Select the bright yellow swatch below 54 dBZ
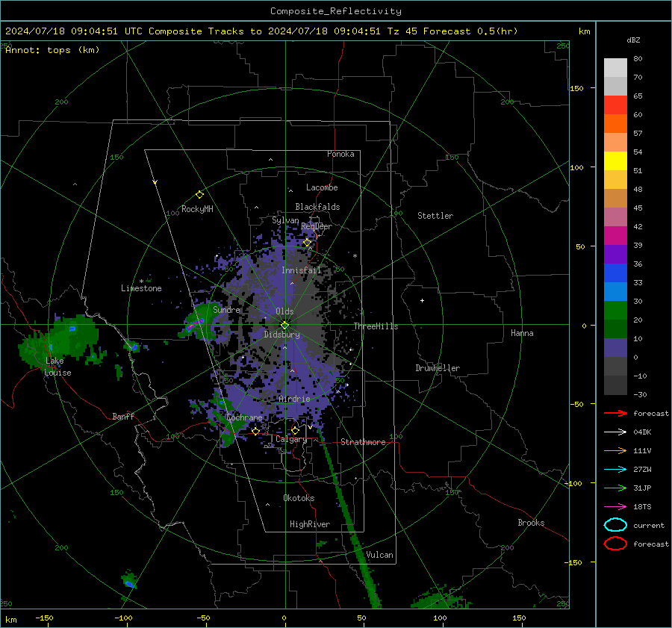Image resolution: width=672 pixels, height=628 pixels. coord(615,161)
